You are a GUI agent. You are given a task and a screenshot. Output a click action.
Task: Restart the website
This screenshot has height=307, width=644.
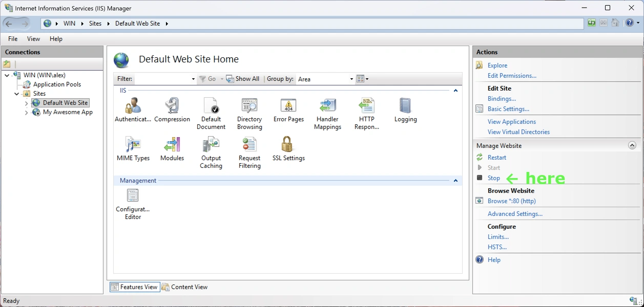[x=497, y=158]
